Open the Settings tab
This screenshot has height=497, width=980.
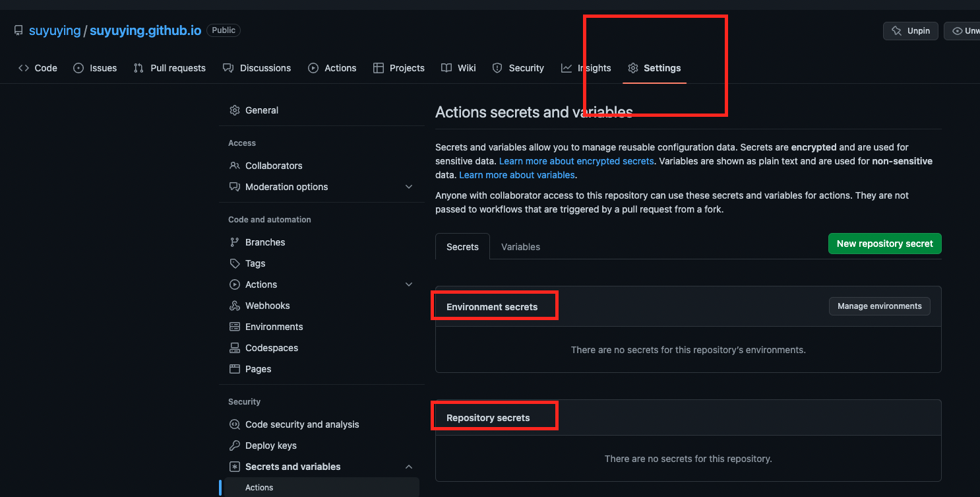(x=654, y=68)
